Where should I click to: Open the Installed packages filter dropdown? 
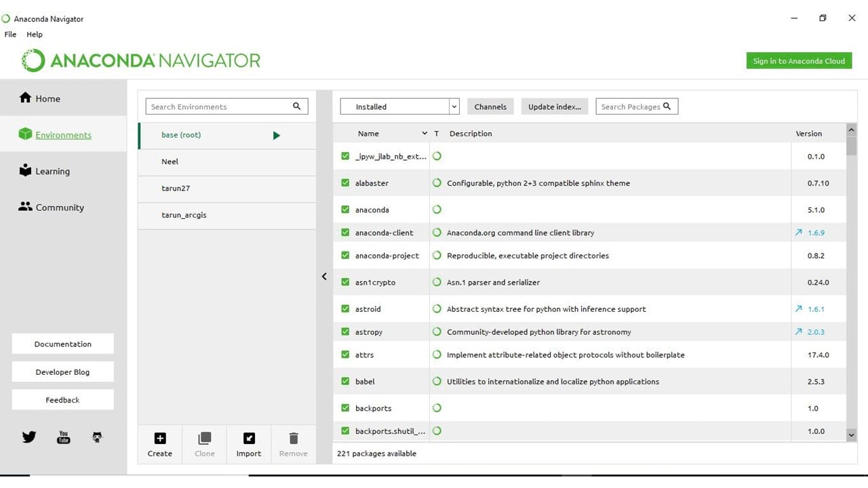453,106
